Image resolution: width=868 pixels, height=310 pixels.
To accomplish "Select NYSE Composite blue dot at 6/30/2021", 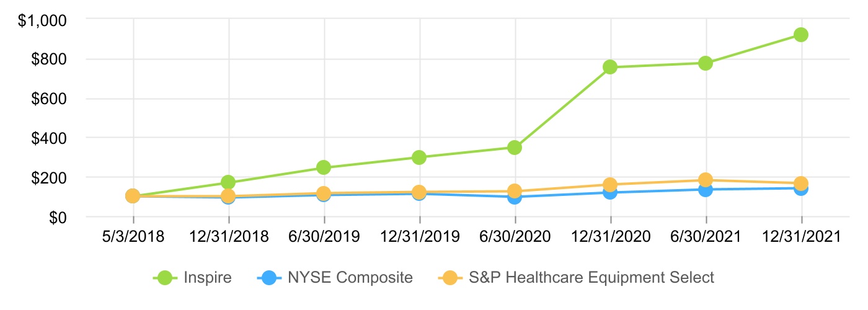I will pyautogui.click(x=706, y=190).
